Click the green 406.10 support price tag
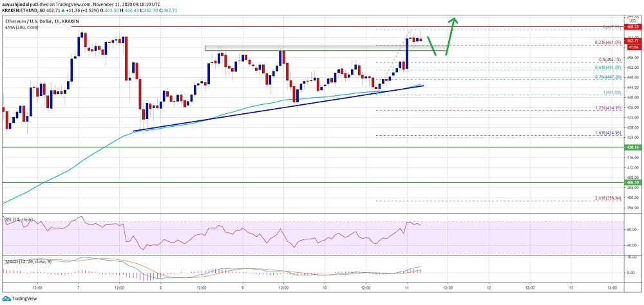644x305 pixels. (x=632, y=183)
